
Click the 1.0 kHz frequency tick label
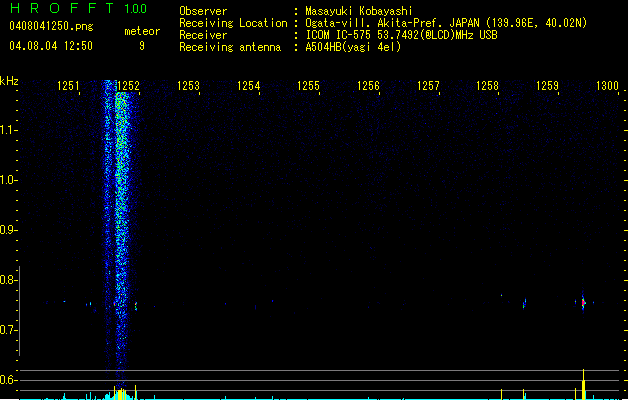click(x=8, y=180)
